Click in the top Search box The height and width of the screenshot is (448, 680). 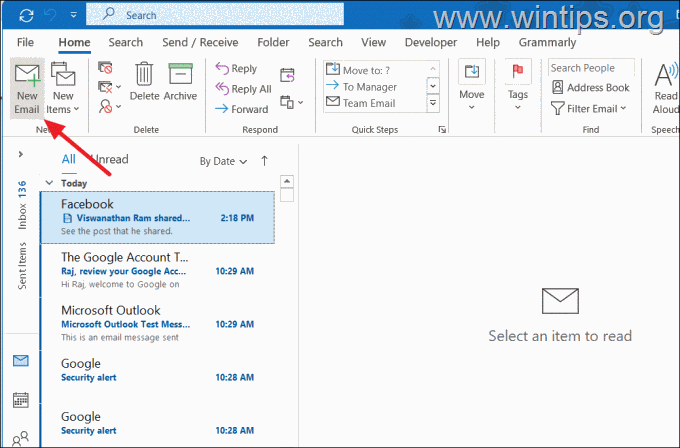pyautogui.click(x=215, y=15)
